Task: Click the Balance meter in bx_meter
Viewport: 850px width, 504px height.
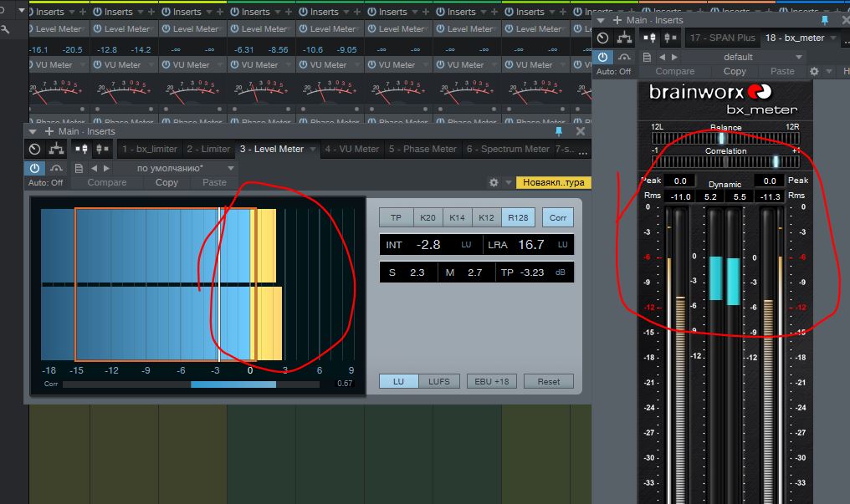Action: point(725,138)
